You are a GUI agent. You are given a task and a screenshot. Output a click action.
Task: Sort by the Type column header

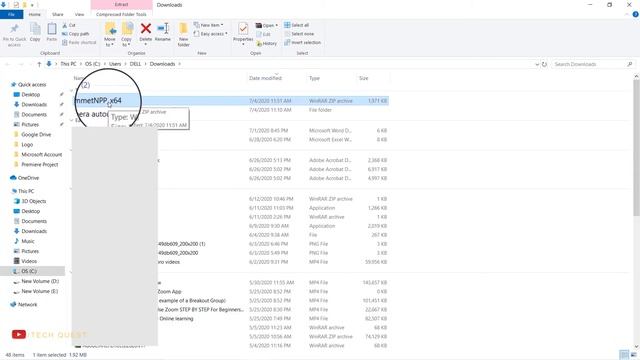(314, 78)
